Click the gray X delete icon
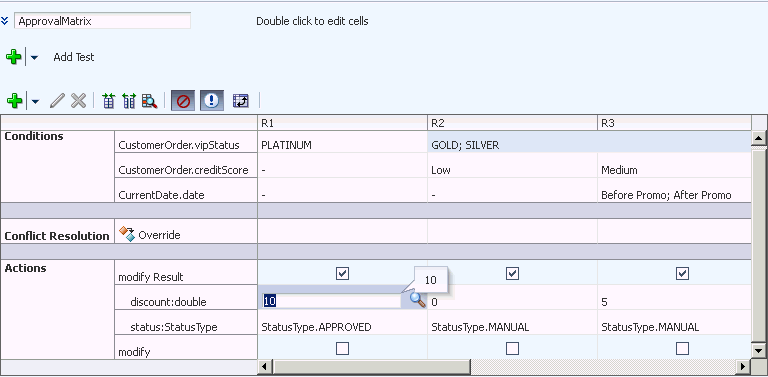This screenshot has width=768, height=377. (78, 101)
